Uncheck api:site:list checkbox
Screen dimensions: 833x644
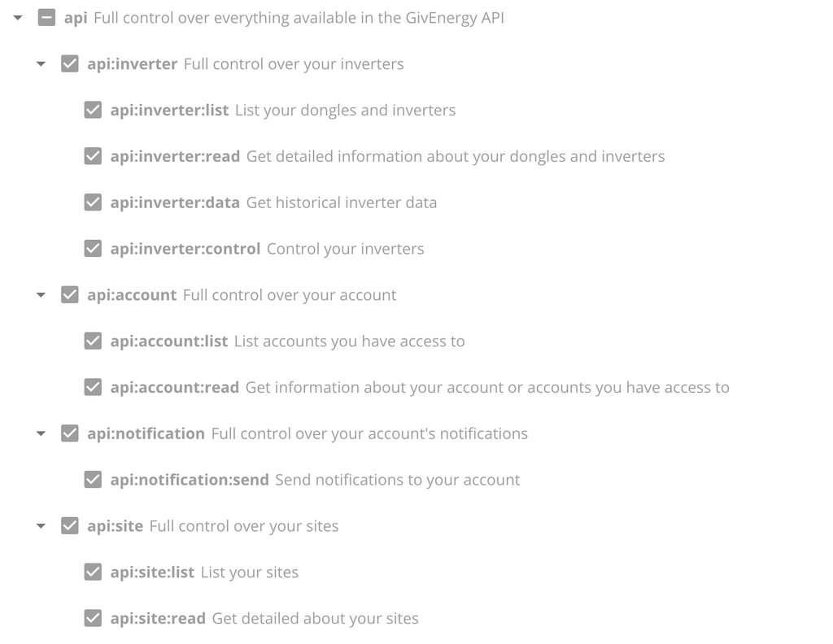click(x=94, y=572)
